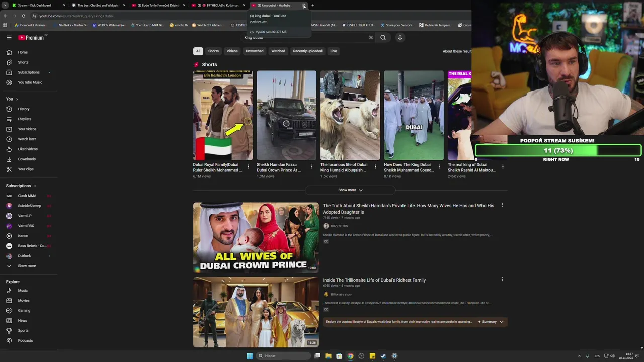The width and height of the screenshot is (644, 362).
Task: Open options for Trillionaire Life video
Action: point(502,279)
